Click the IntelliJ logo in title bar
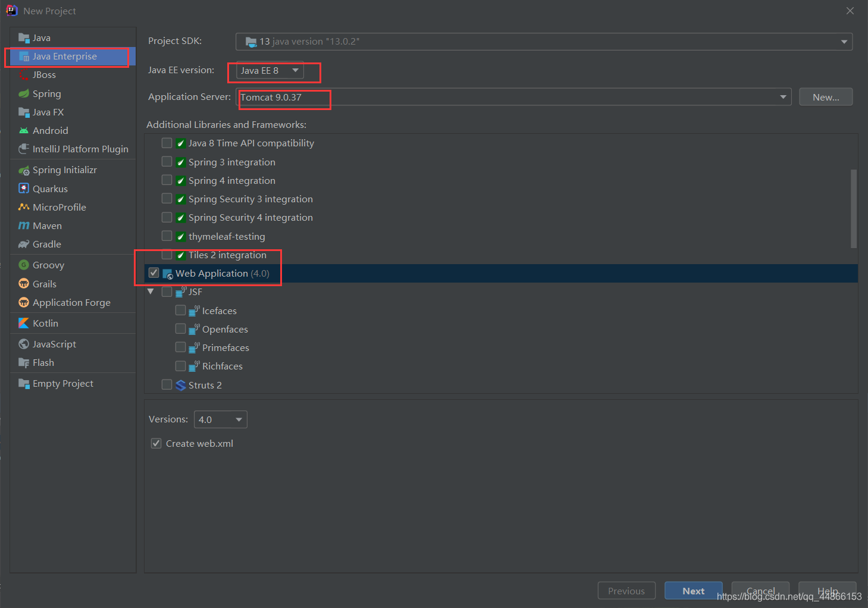The height and width of the screenshot is (608, 868). point(11,11)
